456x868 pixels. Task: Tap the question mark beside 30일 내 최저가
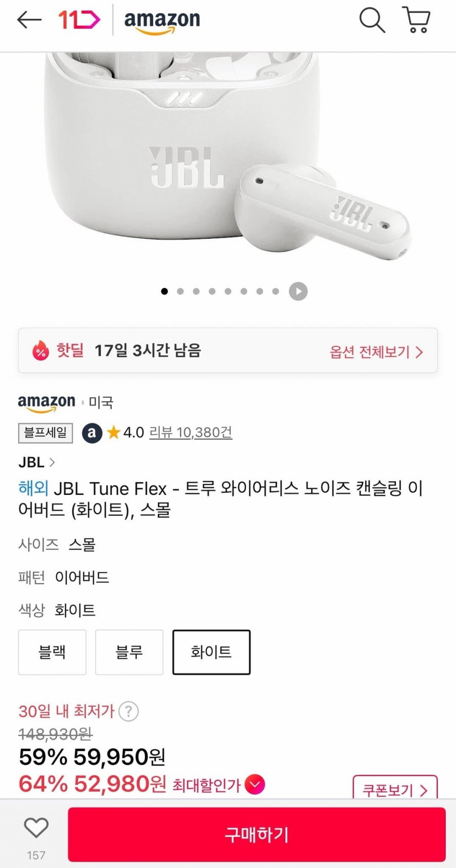tap(129, 711)
